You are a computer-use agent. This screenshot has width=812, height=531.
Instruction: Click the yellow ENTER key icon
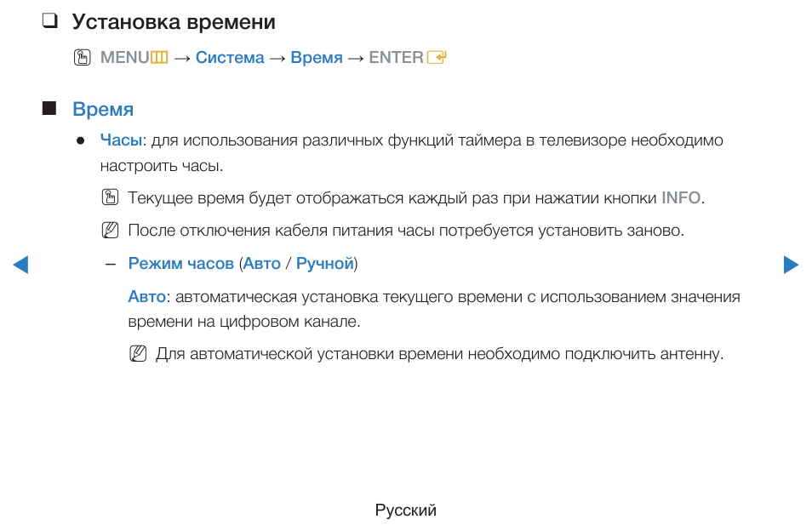pos(437,58)
